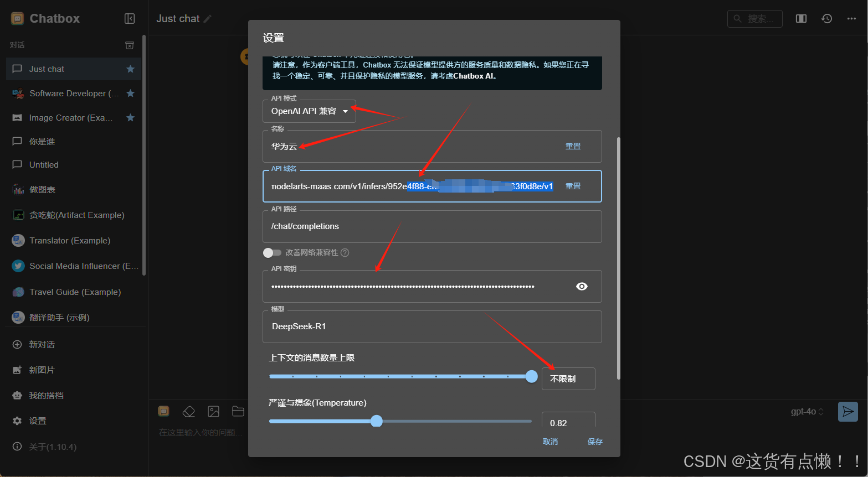Clear conversations using the archive icon
The width and height of the screenshot is (868, 477).
[130, 45]
